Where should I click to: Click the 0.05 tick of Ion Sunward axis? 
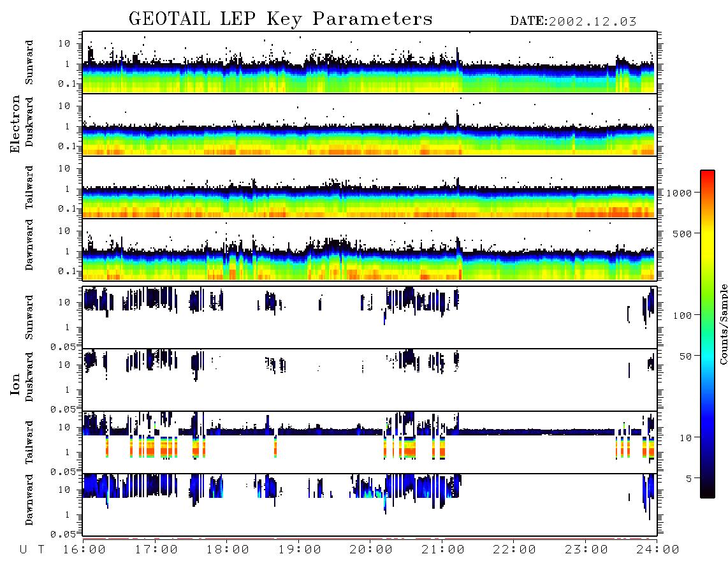(63, 346)
